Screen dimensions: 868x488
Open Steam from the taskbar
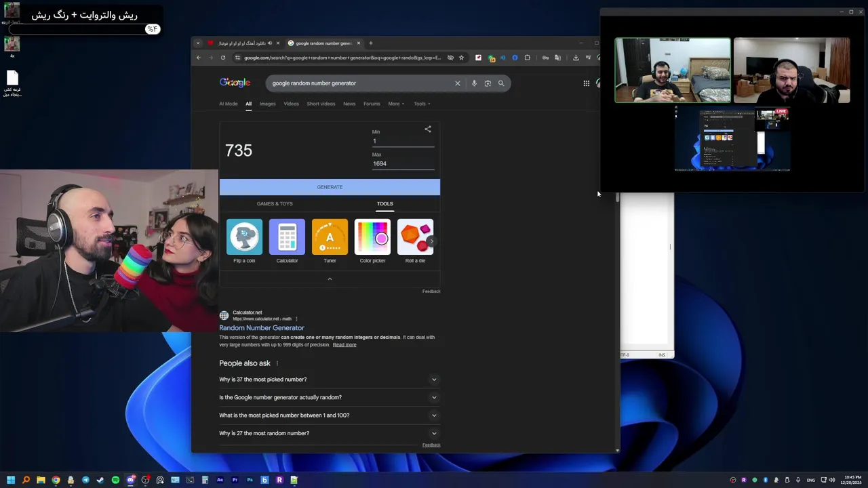(x=100, y=480)
